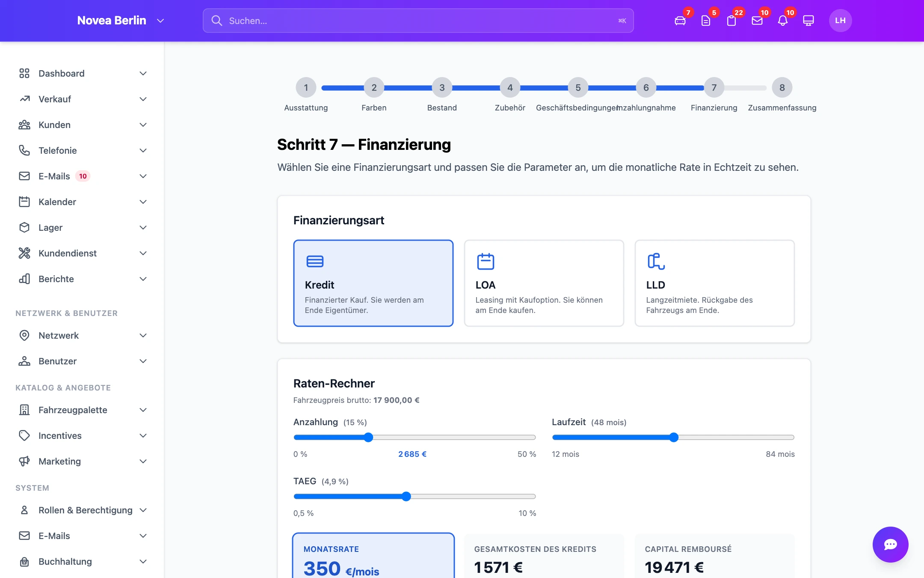Click the Marketing megaphone icon
The height and width of the screenshot is (578, 924).
pos(24,461)
